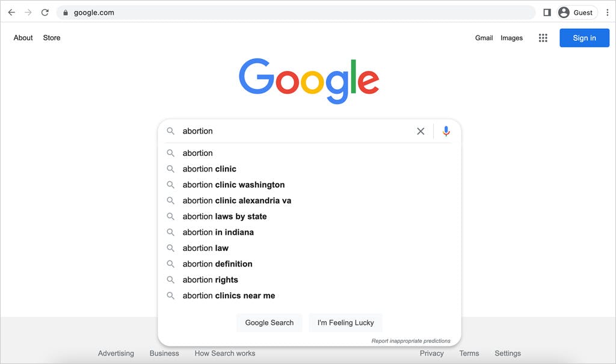
Task: Open the About page
Action: pyautogui.click(x=23, y=37)
